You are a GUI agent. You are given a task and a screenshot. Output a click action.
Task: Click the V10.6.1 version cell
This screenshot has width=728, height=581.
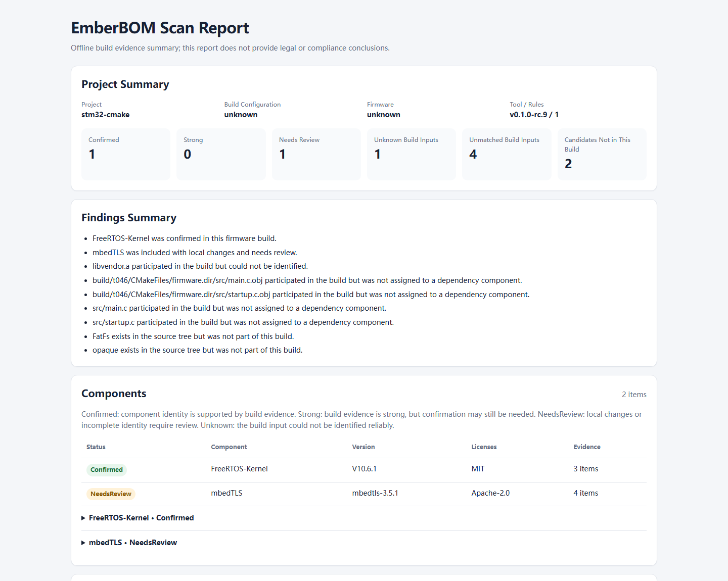click(365, 469)
